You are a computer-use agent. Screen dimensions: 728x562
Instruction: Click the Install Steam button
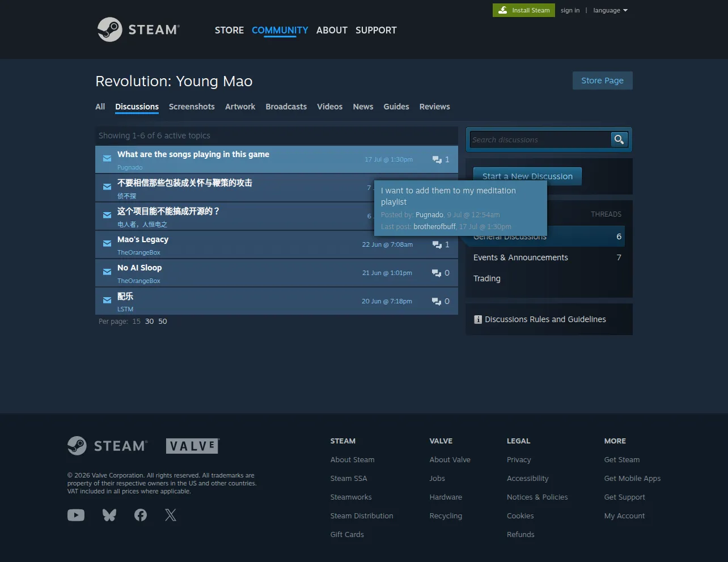click(524, 10)
